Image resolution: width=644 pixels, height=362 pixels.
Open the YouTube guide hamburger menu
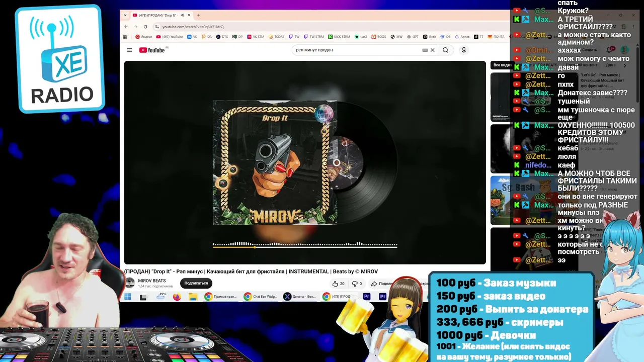click(x=129, y=50)
